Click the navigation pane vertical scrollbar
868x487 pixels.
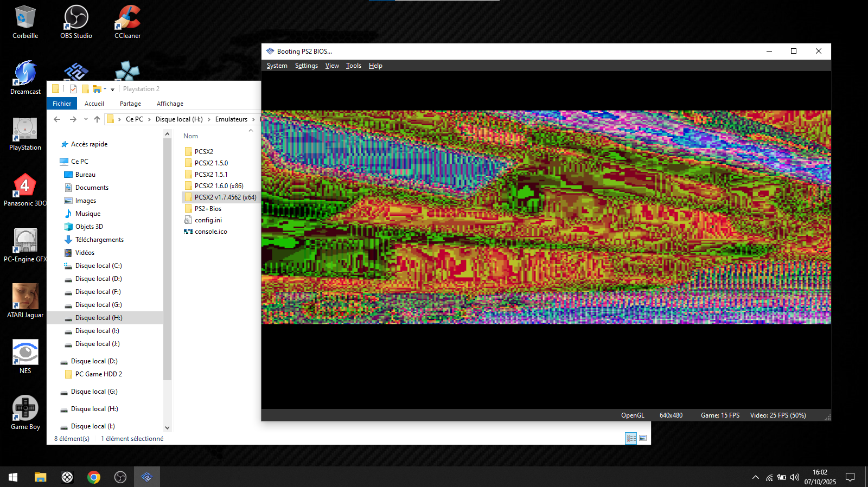167,260
